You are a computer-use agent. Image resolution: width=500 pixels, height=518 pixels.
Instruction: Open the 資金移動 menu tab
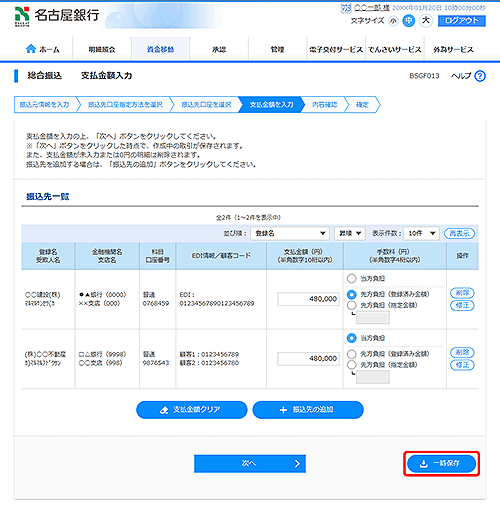161,49
